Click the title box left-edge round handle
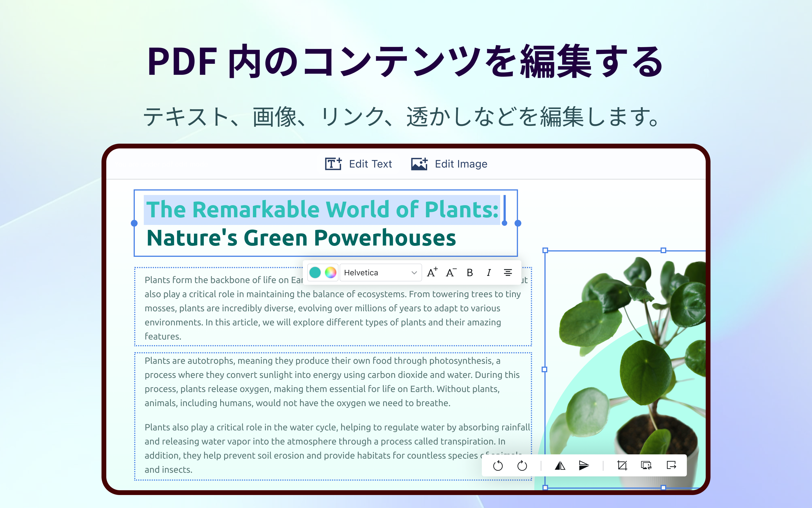This screenshot has width=812, height=508. click(134, 223)
